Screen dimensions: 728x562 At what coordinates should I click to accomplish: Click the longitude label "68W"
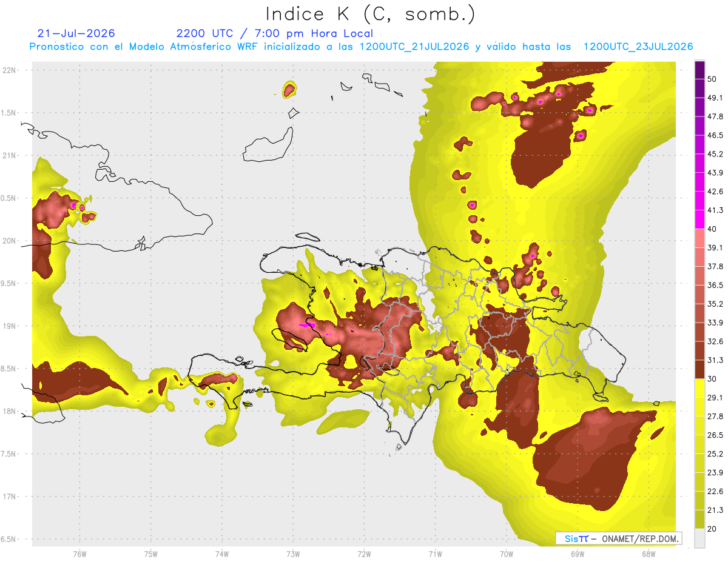coord(649,554)
